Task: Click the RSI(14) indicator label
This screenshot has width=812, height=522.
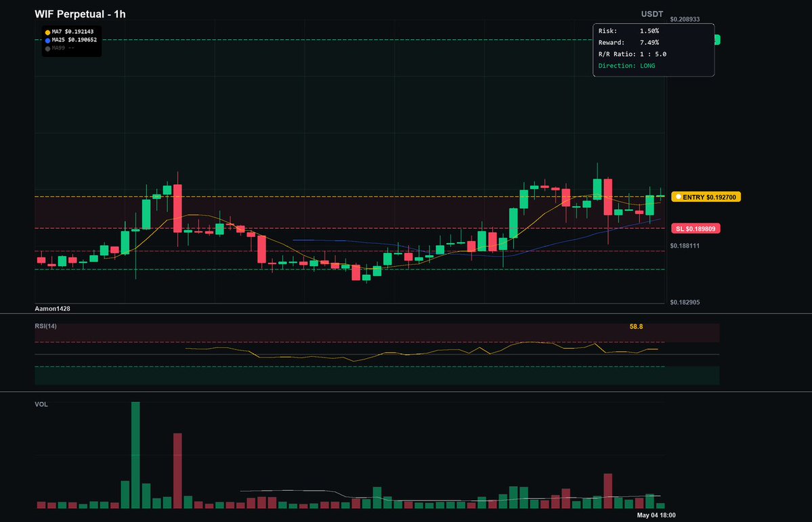Action: tap(45, 326)
